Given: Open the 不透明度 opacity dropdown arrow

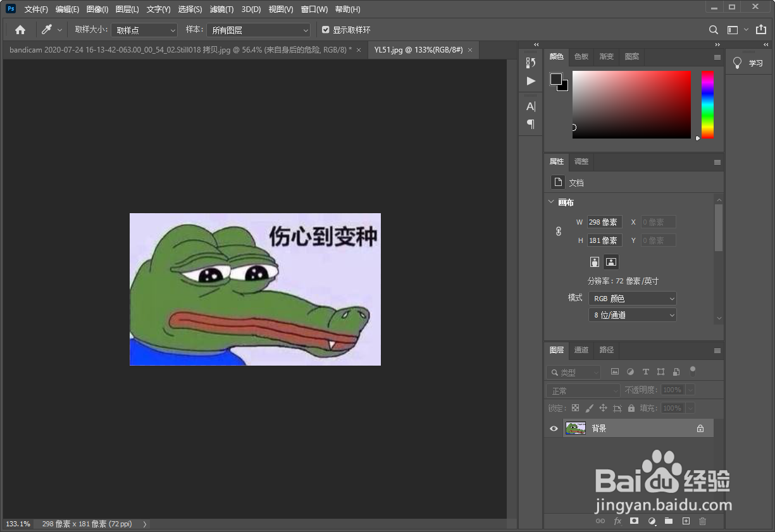Looking at the screenshot, I should tap(690, 390).
